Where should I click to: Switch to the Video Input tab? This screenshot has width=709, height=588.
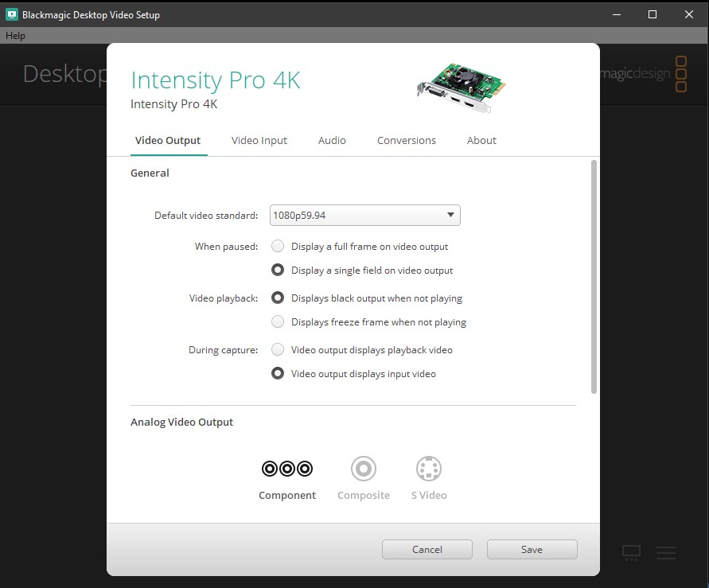(x=259, y=141)
